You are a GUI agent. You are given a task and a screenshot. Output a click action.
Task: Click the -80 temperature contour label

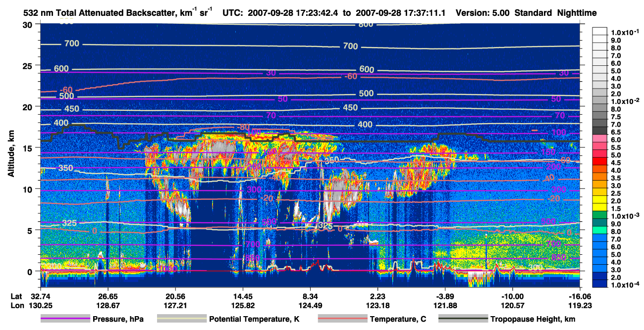tap(243, 127)
